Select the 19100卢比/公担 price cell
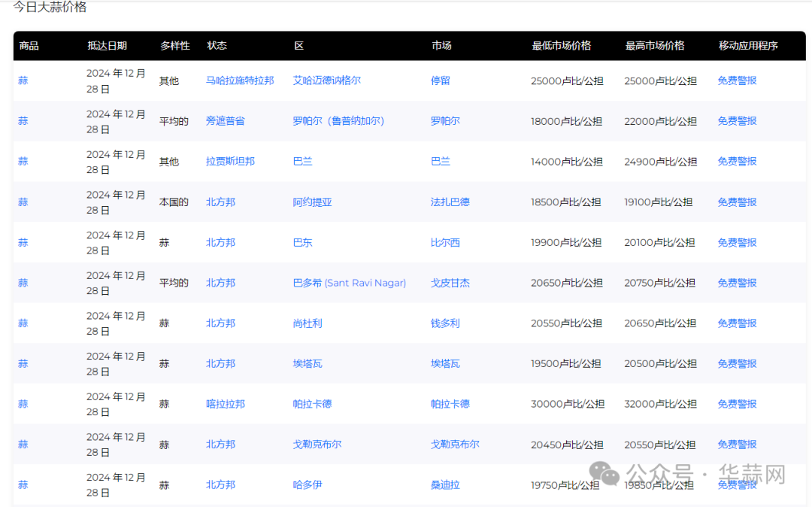 tap(658, 202)
